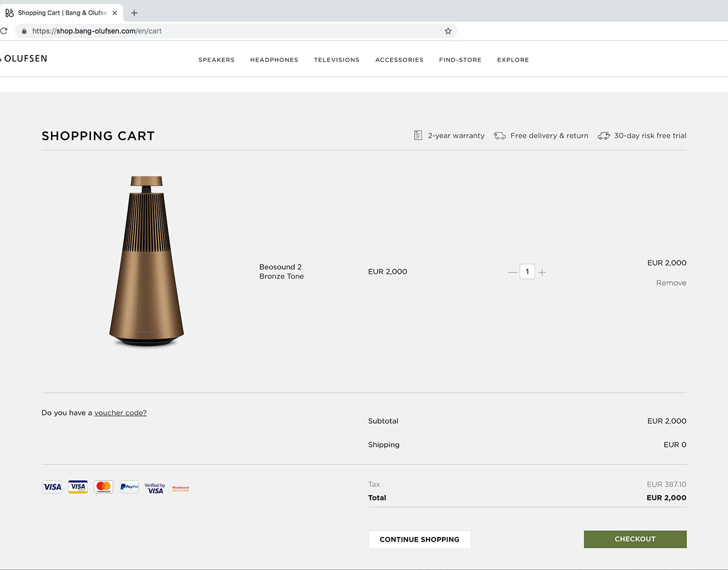The image size is (728, 570).
Task: Click the Mastercard payment icon
Action: [x=103, y=487]
